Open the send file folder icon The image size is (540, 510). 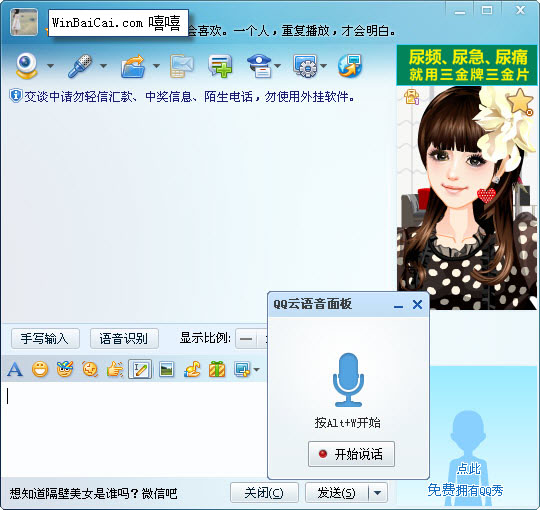tap(133, 66)
